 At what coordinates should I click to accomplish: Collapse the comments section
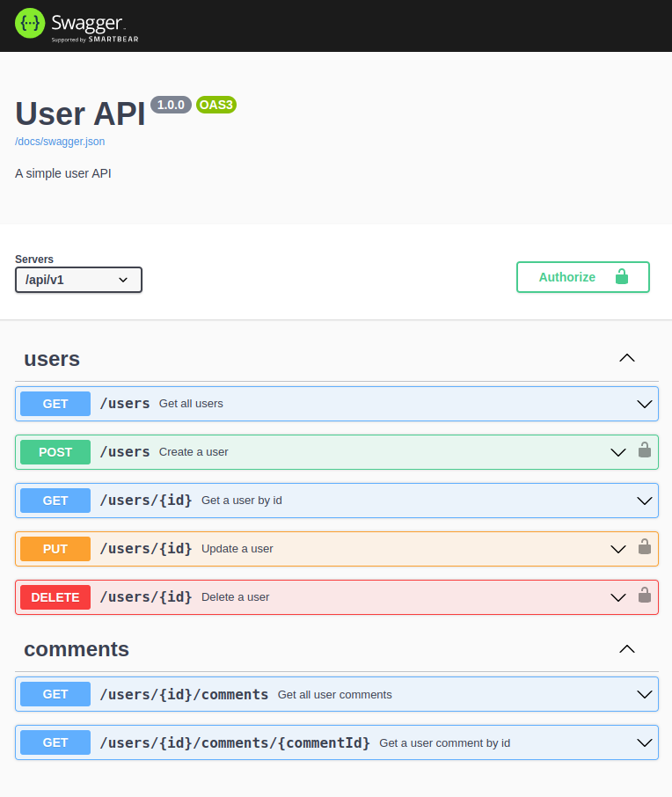626,648
